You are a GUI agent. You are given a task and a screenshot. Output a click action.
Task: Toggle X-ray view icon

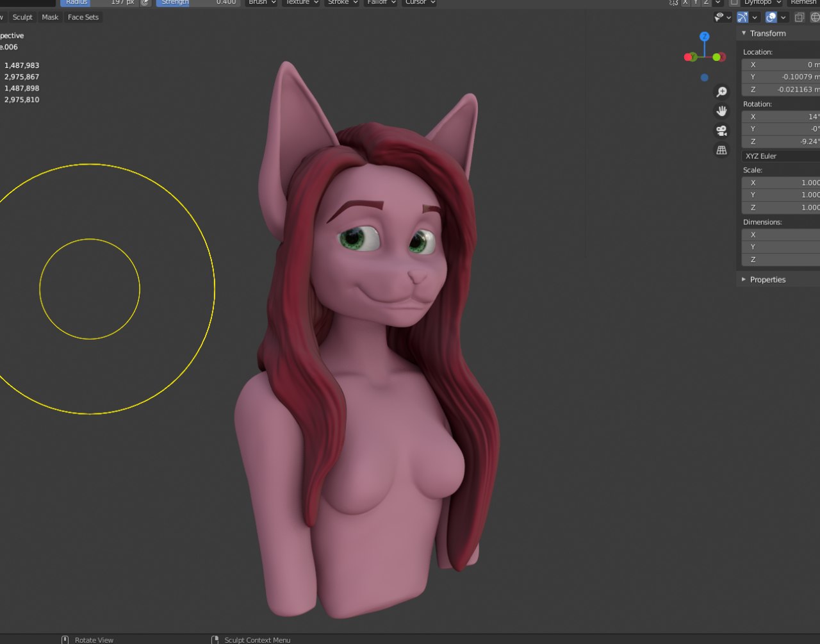pos(799,17)
